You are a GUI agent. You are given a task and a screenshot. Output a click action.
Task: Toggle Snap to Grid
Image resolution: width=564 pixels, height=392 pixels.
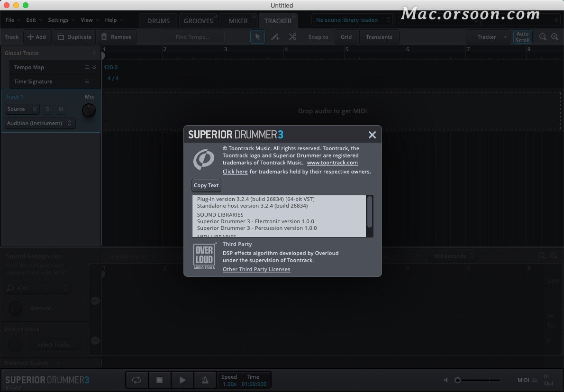coord(346,36)
